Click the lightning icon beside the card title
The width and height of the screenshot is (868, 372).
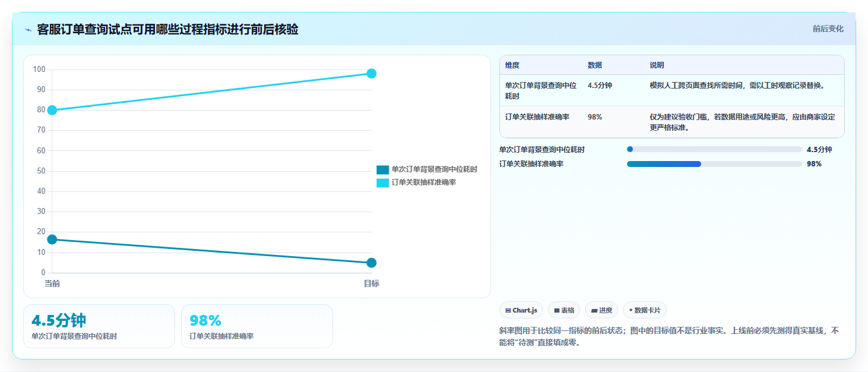[28, 30]
